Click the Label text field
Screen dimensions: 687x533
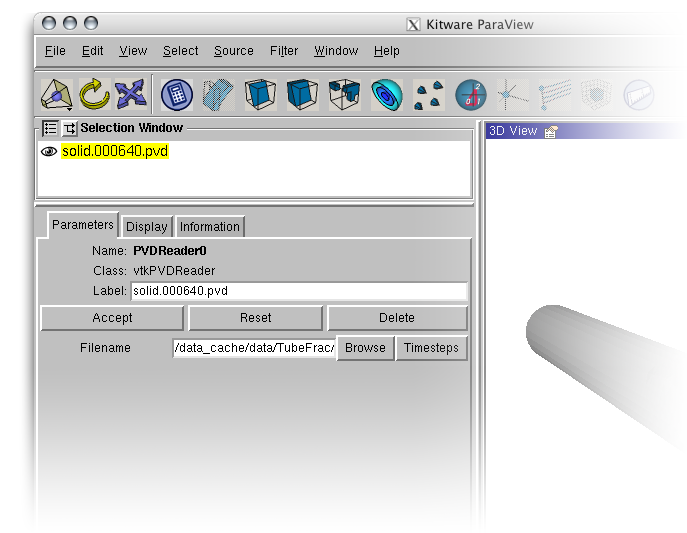click(298, 291)
